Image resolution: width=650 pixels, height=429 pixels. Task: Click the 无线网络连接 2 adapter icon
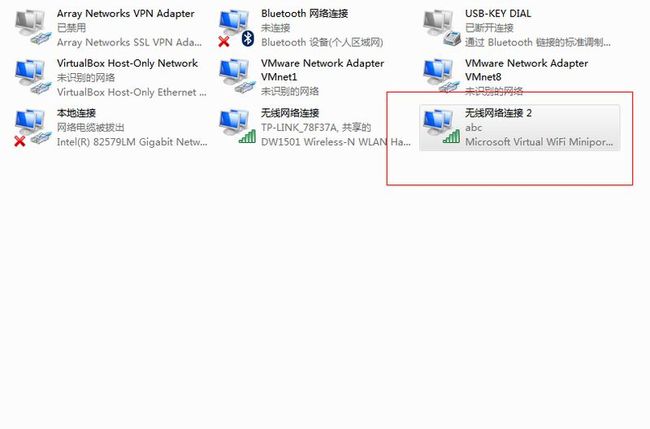click(x=441, y=127)
